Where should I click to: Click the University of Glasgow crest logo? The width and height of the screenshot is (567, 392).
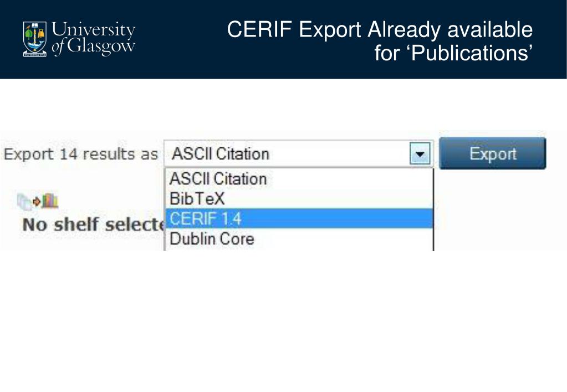click(34, 38)
